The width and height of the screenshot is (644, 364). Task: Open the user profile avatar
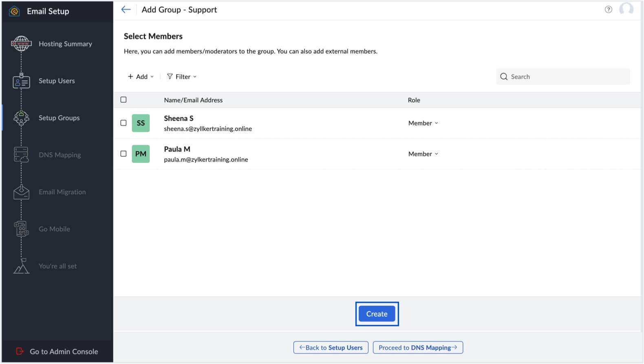point(626,9)
